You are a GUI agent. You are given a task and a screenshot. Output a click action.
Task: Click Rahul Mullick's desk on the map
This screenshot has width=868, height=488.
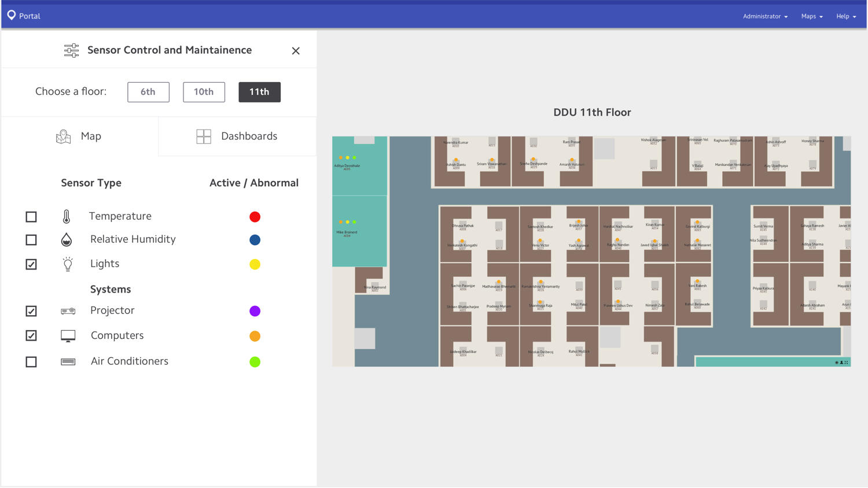[579, 351]
